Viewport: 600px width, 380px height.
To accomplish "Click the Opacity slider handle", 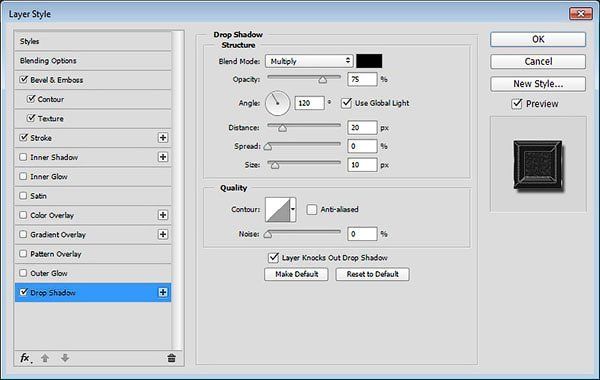I will 323,80.
